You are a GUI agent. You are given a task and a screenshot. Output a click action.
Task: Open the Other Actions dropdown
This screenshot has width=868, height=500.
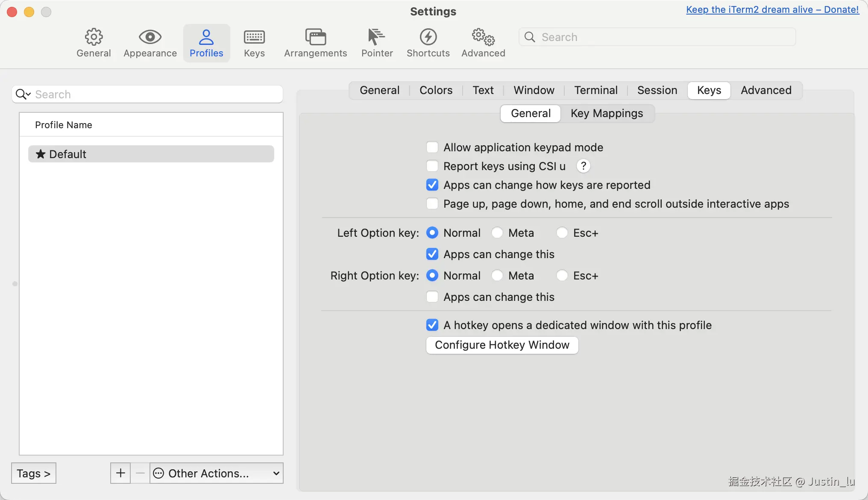click(217, 473)
